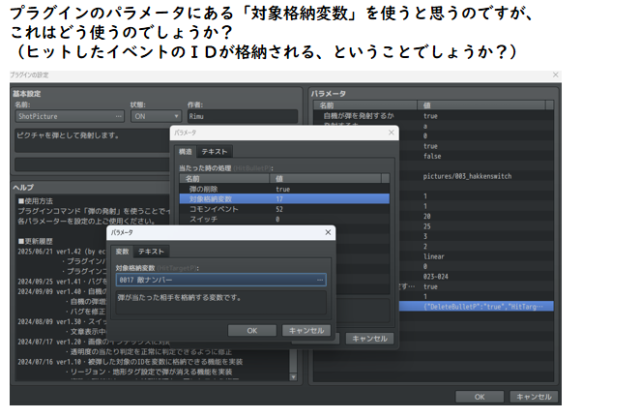Image resolution: width=640 pixels, height=418 pixels.
Task: Close the プラグインの設定 window
Action: point(555,75)
